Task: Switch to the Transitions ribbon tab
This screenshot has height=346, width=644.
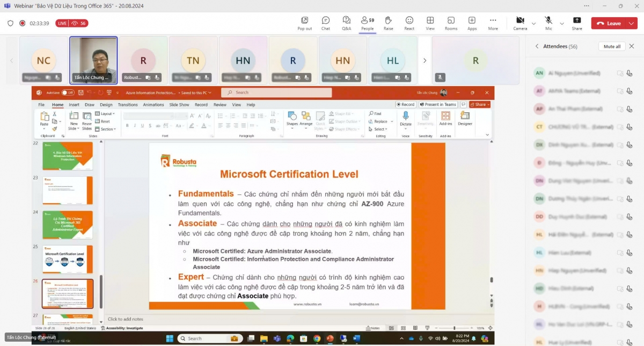Action: click(x=128, y=105)
